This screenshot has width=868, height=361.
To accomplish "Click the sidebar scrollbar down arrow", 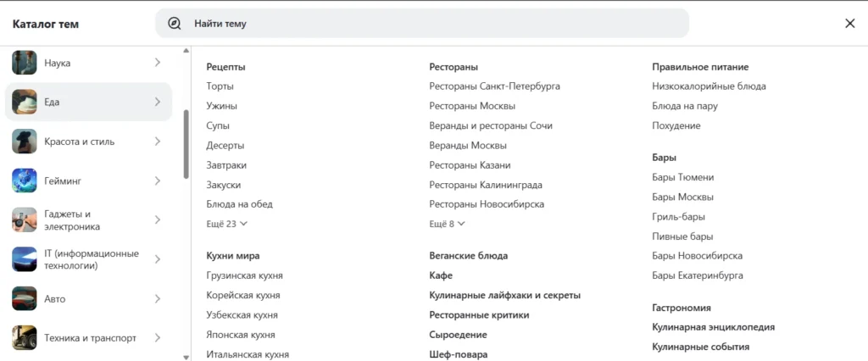I will 186,357.
